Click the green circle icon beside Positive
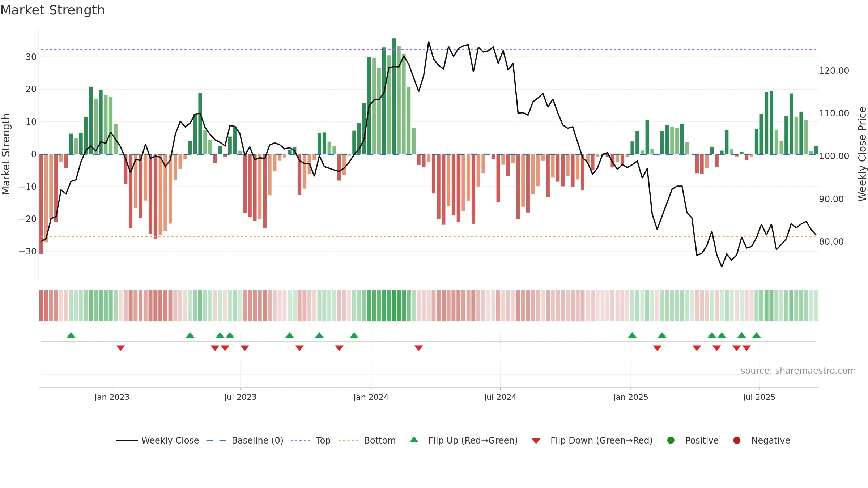The width and height of the screenshot is (868, 488). tap(671, 440)
